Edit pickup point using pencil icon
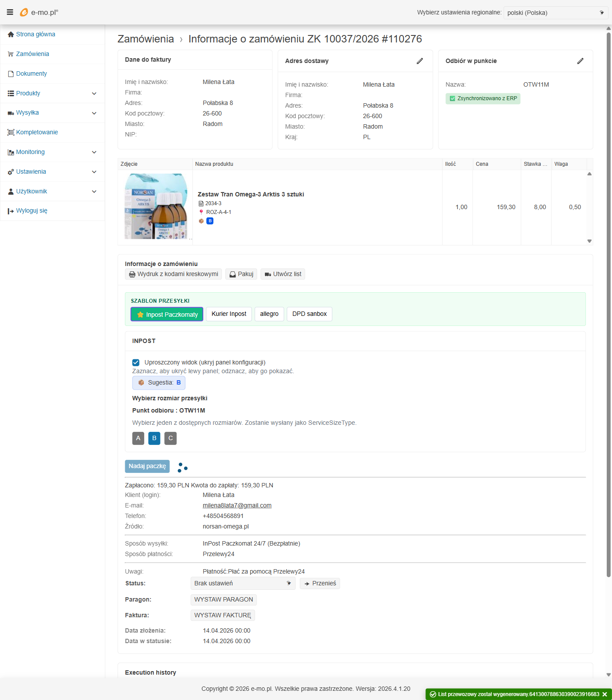612x700 pixels. tap(580, 61)
